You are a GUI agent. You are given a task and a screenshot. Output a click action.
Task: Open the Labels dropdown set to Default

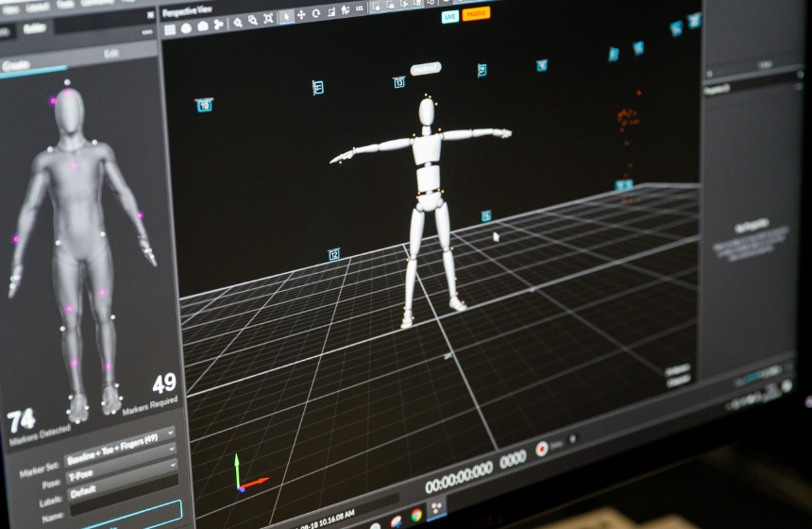pos(120,487)
